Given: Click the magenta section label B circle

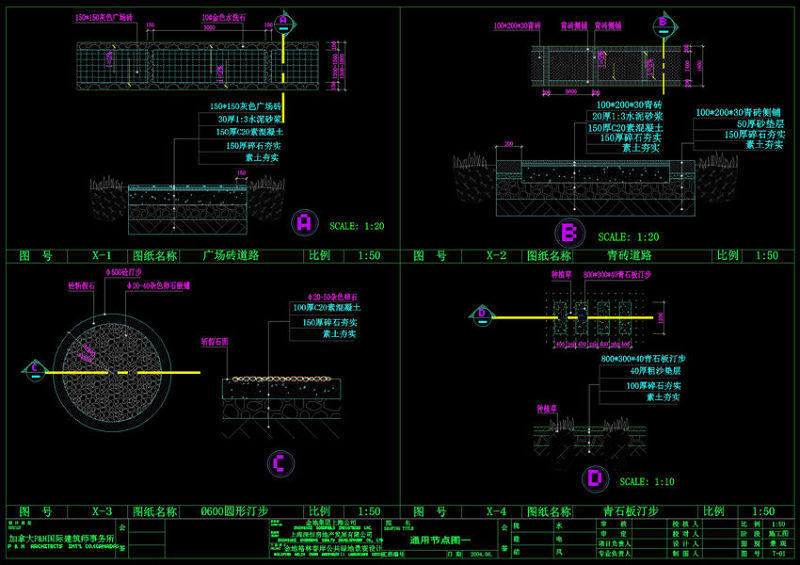Looking at the screenshot, I should [569, 233].
